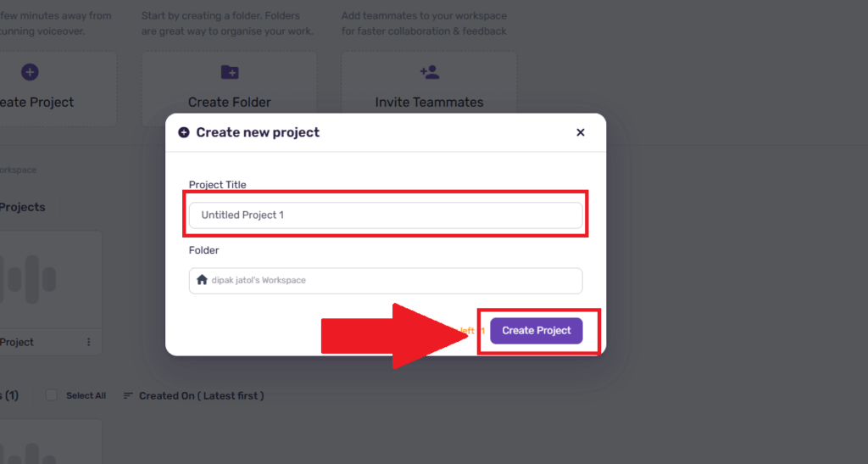Screen dimensions: 868x464
Task: Open the Folder workspace selector
Action: pyautogui.click(x=386, y=281)
